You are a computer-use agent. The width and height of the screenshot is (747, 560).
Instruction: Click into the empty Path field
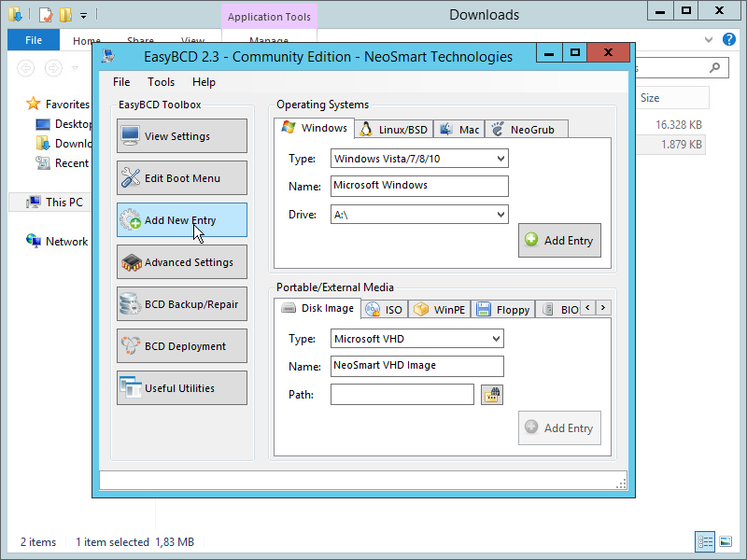point(402,394)
